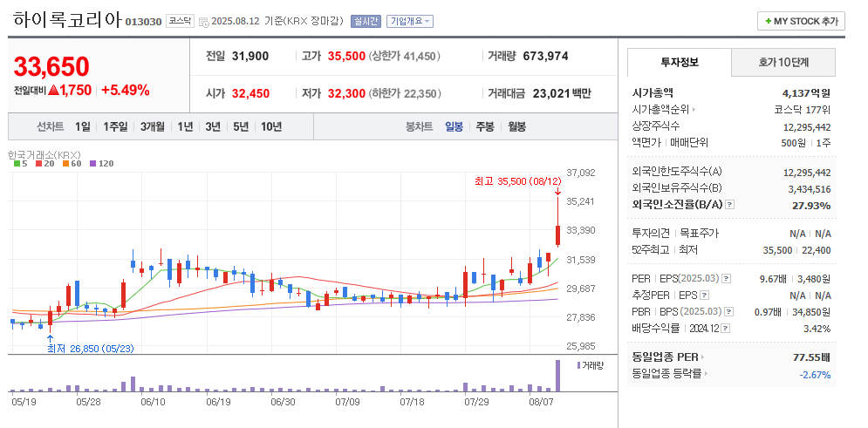Click the 최고 35,500 (08/12) chart marker
The width and height of the screenshot is (868, 428).
tap(517, 180)
